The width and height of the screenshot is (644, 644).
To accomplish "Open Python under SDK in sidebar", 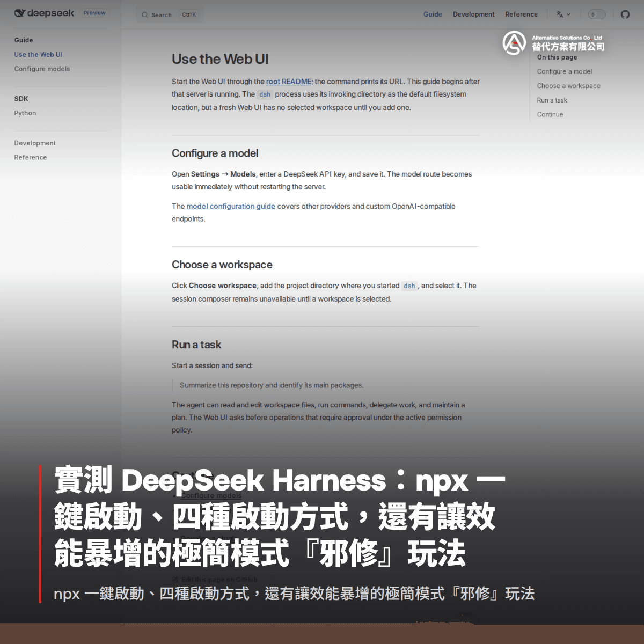I will (25, 113).
